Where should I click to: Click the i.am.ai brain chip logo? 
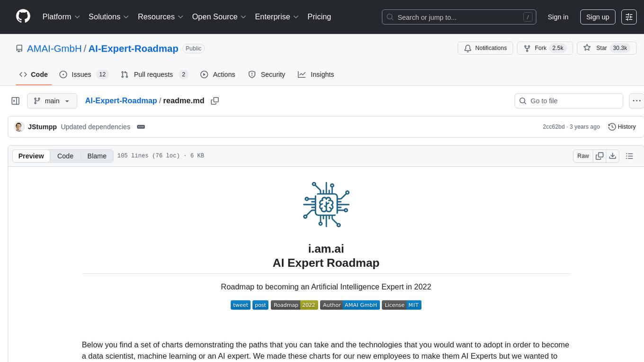326,204
